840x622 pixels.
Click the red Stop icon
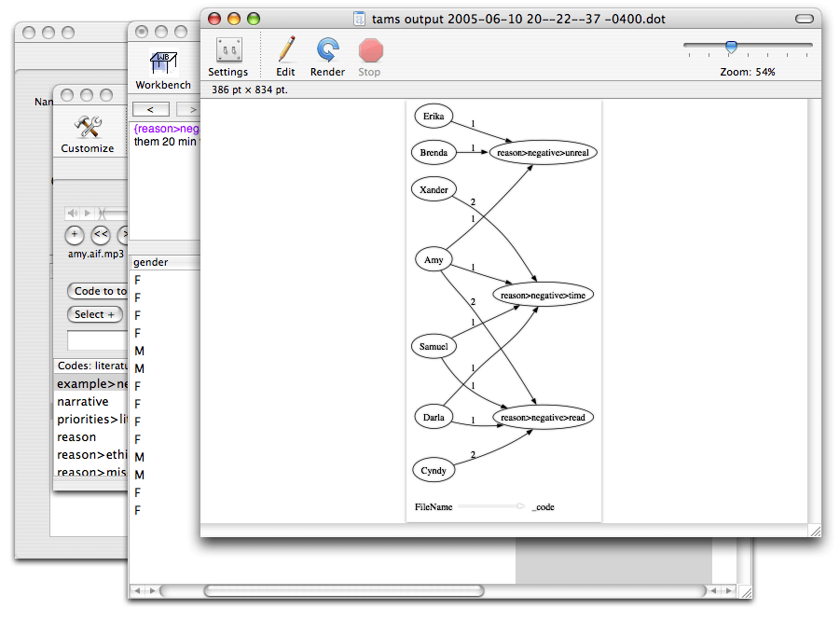click(369, 50)
